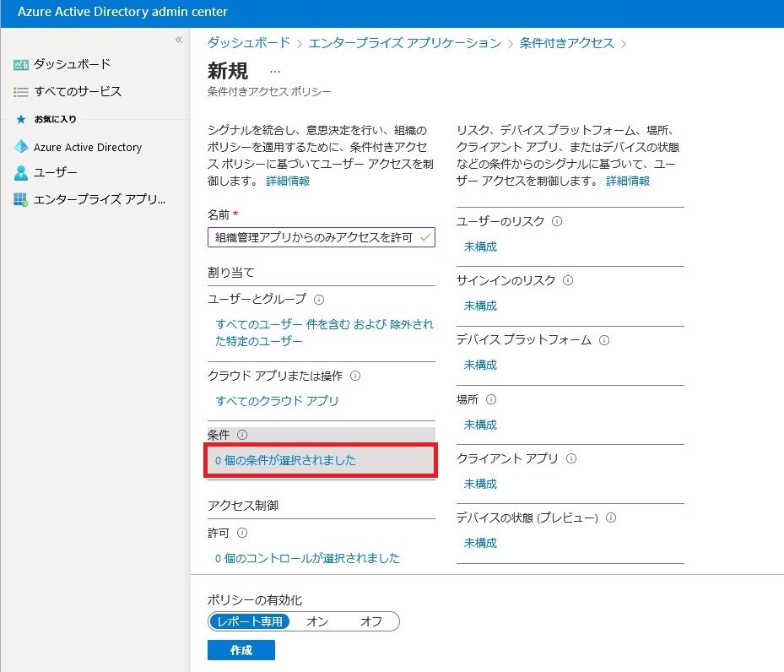The image size is (784, 672).
Task: Click 未構成 under サインインのリスク
Action: point(480,306)
